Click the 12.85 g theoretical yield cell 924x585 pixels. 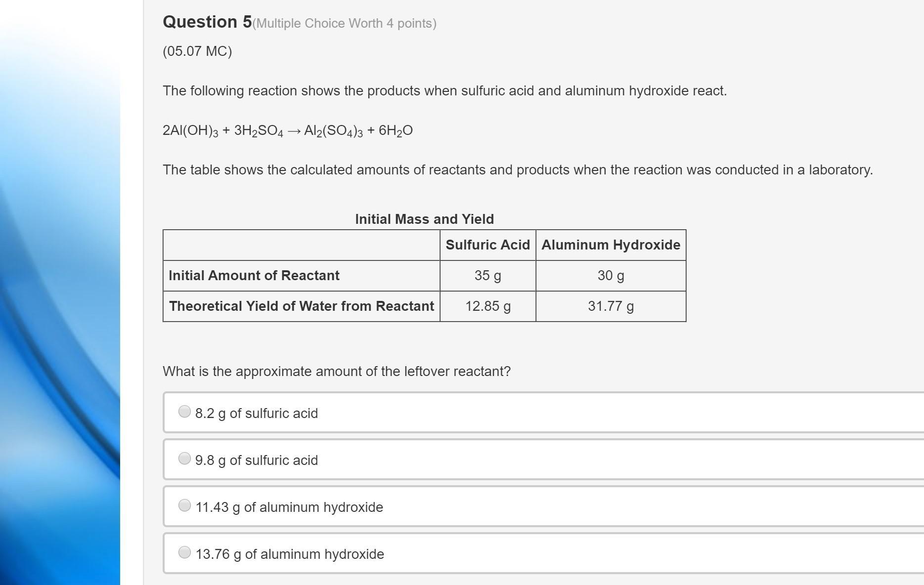pyautogui.click(x=488, y=306)
